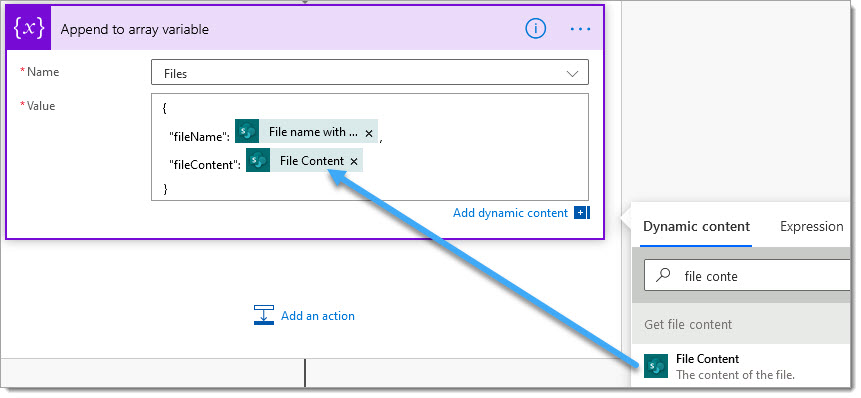Click SharePoint icon on File name token
The height and width of the screenshot is (398, 861).
pyautogui.click(x=247, y=132)
